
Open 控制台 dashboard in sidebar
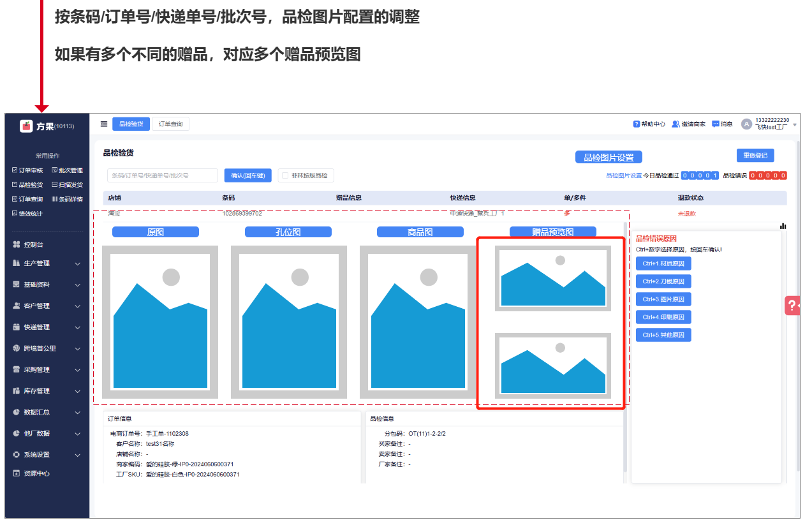pos(33,244)
